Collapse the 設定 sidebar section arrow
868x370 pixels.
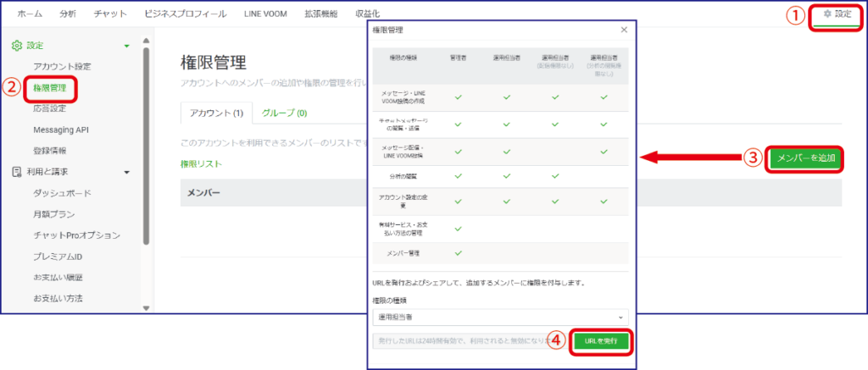(127, 46)
